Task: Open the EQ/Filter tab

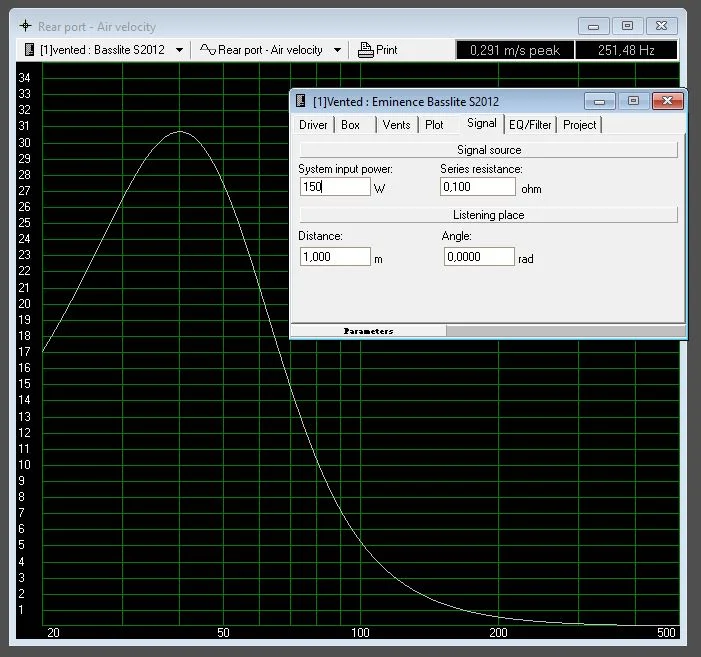Action: pos(530,125)
